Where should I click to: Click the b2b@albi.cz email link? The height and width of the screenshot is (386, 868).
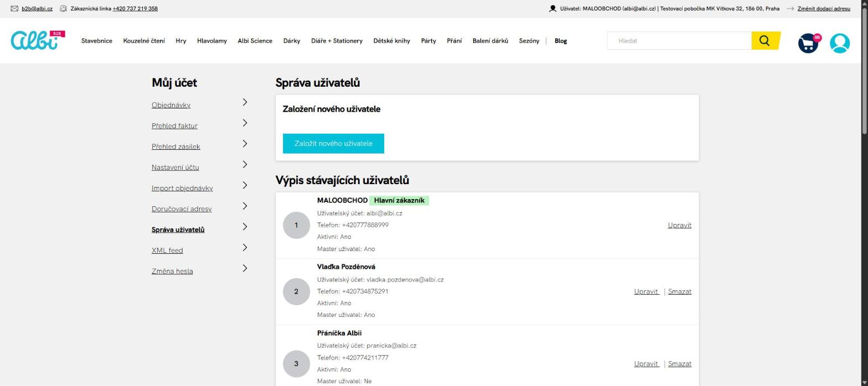click(37, 9)
